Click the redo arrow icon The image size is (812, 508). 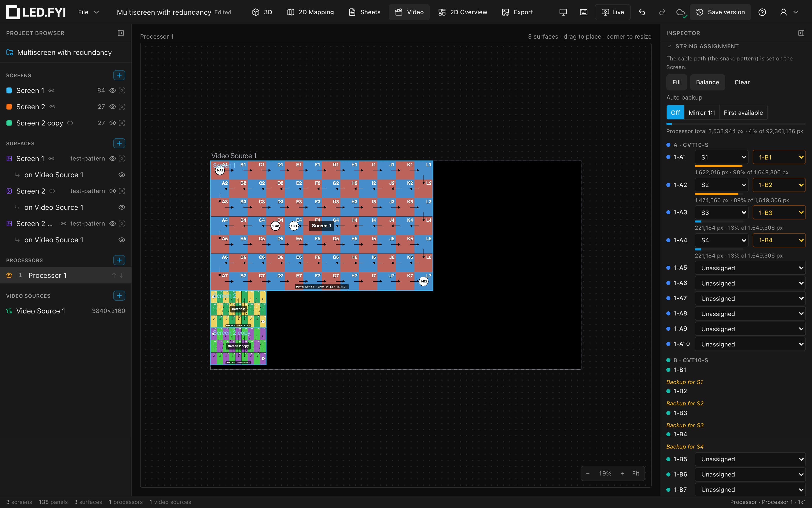[x=662, y=12]
